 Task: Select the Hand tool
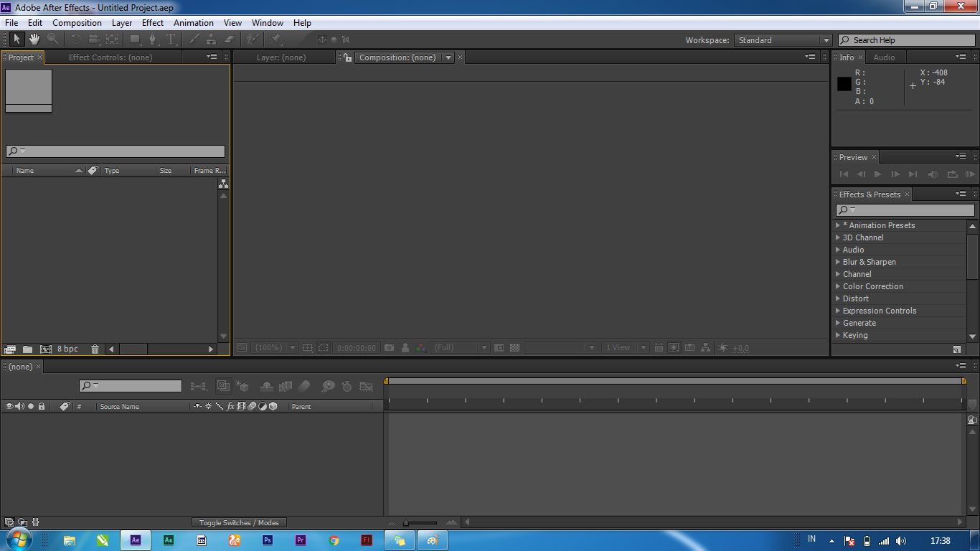[33, 39]
